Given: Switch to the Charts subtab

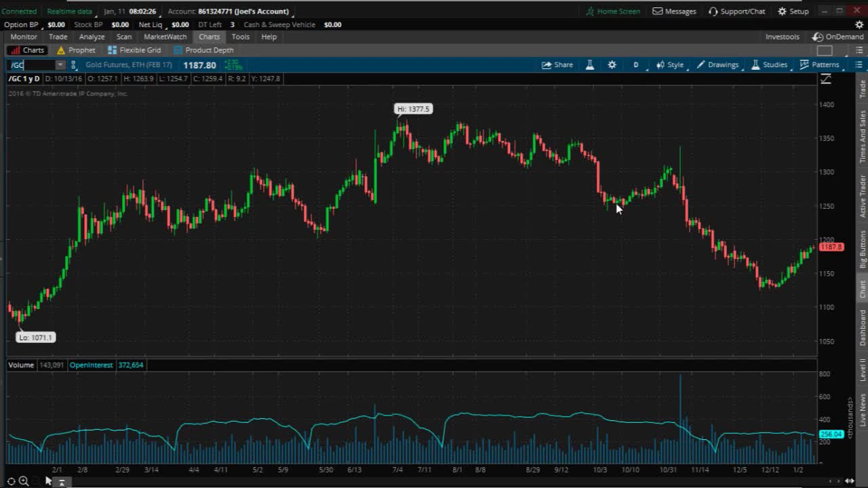Looking at the screenshot, I should coord(27,50).
